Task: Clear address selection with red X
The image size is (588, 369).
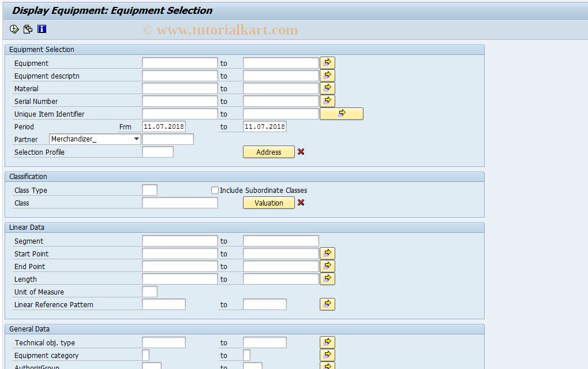Action: (300, 152)
